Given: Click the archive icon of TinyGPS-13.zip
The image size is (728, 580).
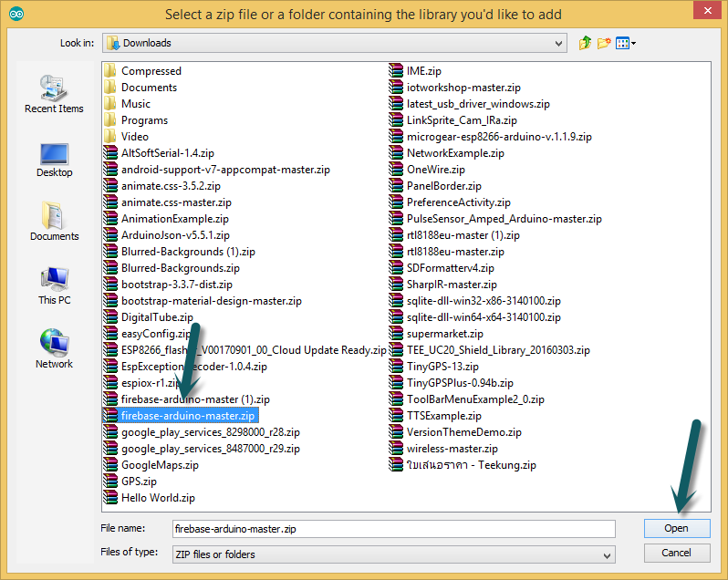Looking at the screenshot, I should 396,367.
